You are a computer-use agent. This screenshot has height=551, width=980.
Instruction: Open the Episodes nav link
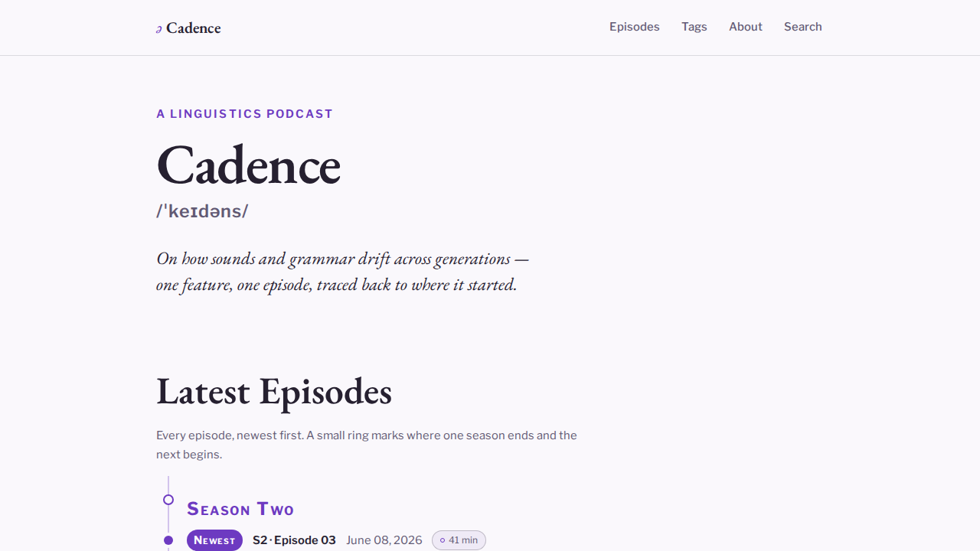(x=634, y=27)
